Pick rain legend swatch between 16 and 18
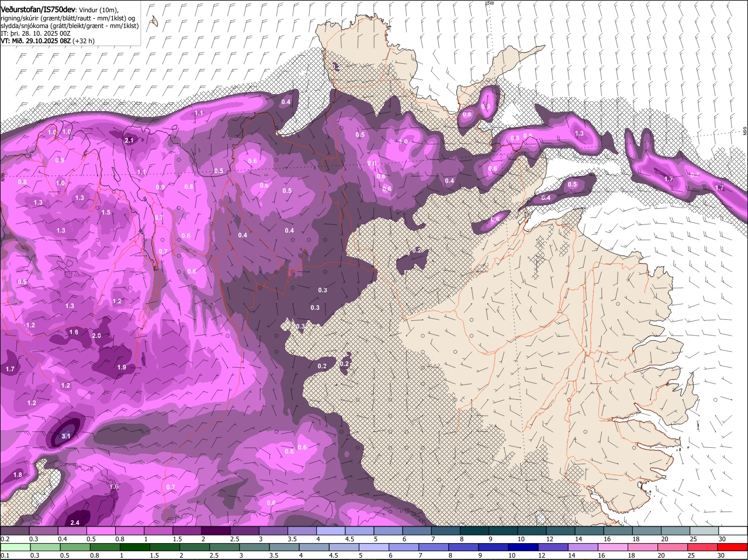 613,547
